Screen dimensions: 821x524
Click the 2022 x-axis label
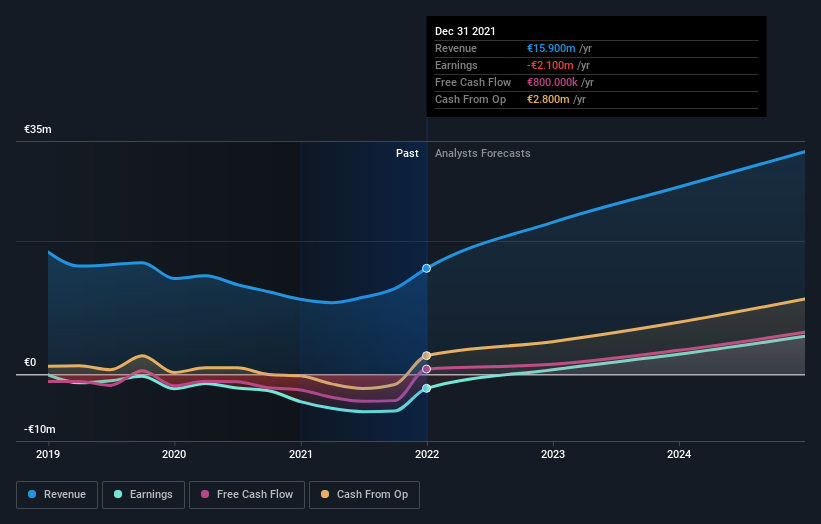tap(427, 454)
